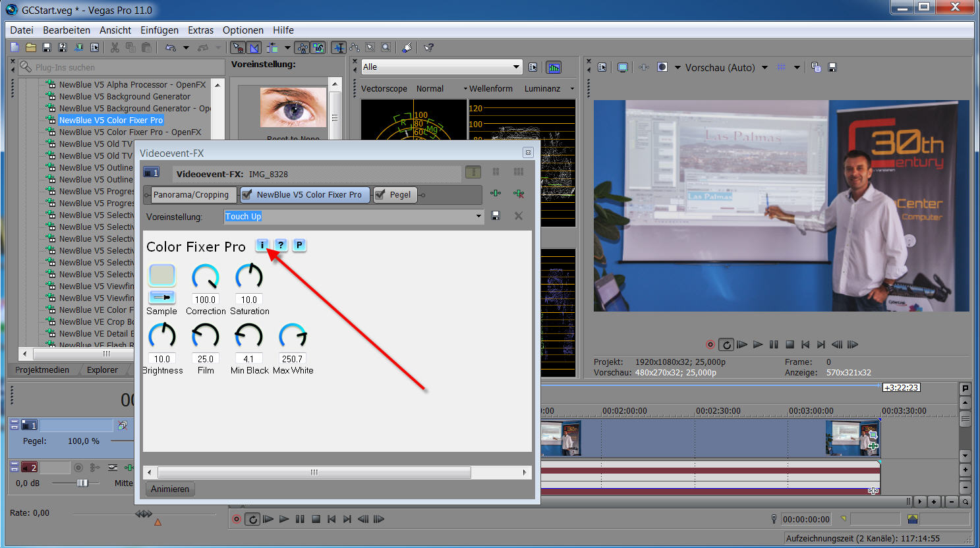Click the scissors cut icon
This screenshot has width=980, height=548.
click(x=115, y=47)
